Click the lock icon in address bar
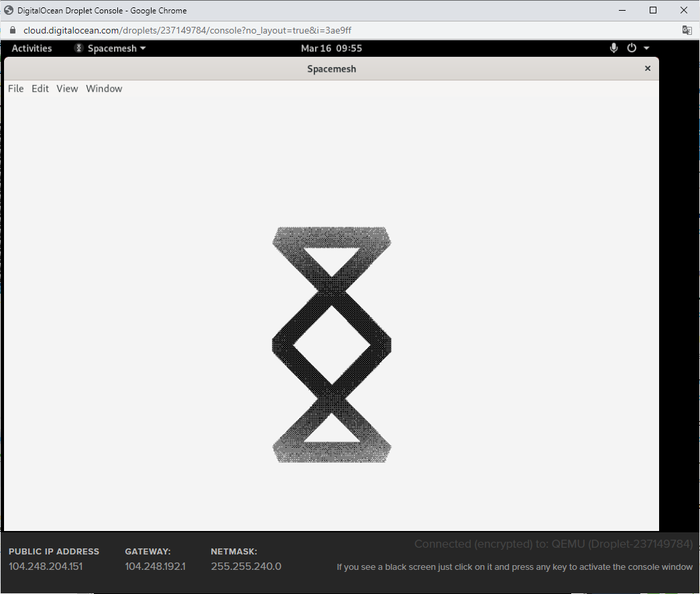This screenshot has width=700, height=594. 13,30
